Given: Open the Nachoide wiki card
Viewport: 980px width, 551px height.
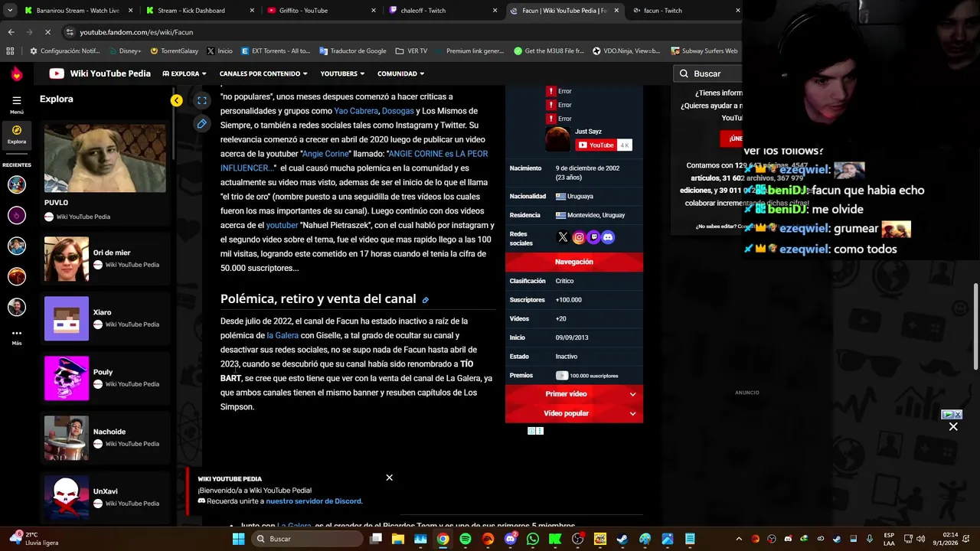Looking at the screenshot, I should point(105,438).
